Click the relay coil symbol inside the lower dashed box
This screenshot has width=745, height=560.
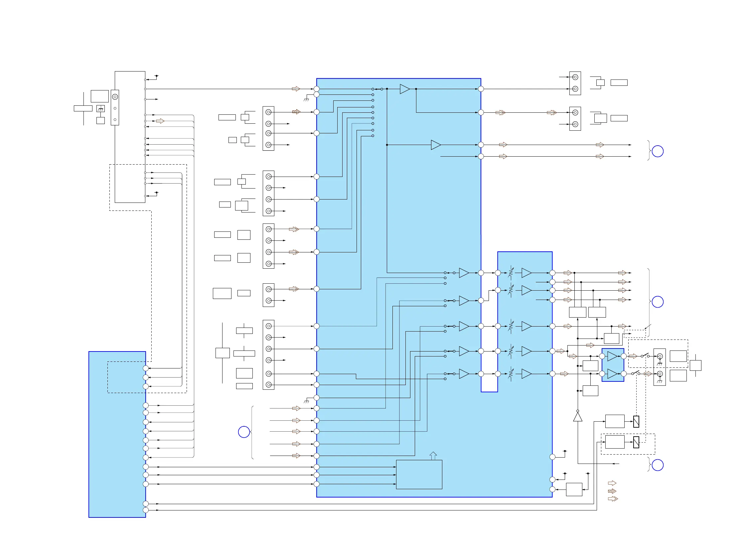click(x=636, y=442)
